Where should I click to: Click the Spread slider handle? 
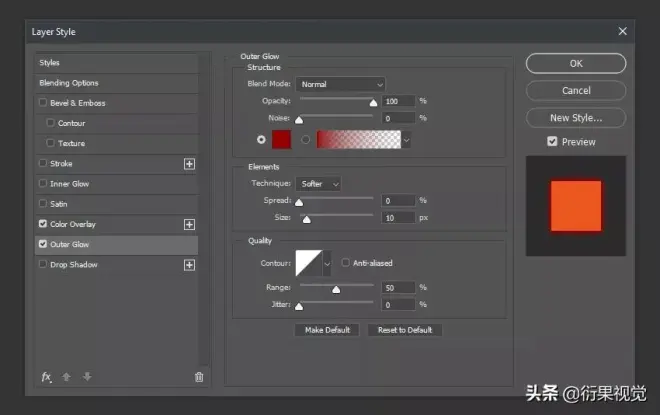tap(299, 202)
